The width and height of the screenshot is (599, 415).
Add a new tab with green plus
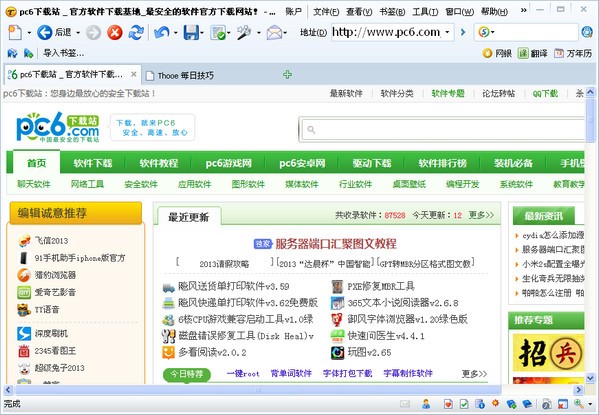coord(288,75)
